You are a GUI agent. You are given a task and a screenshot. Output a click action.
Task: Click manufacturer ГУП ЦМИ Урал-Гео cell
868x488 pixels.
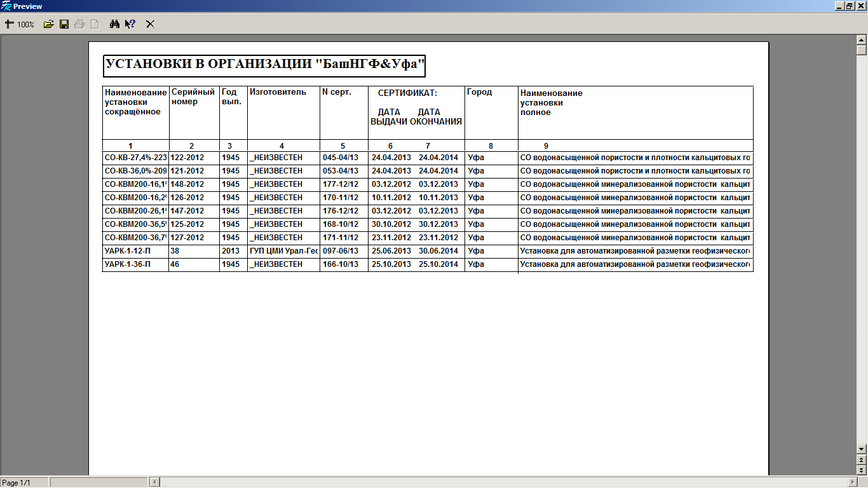coord(283,251)
